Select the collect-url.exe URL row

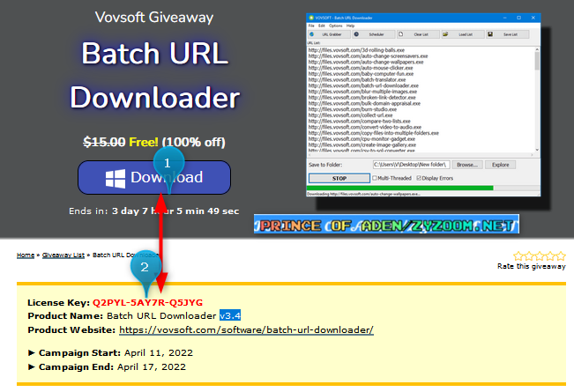[x=350, y=115]
